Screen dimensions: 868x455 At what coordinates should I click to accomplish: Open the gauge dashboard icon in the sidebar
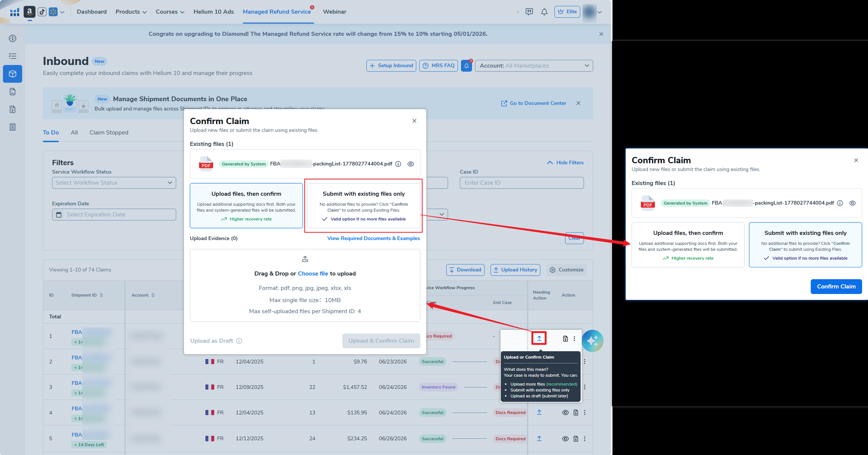point(13,38)
